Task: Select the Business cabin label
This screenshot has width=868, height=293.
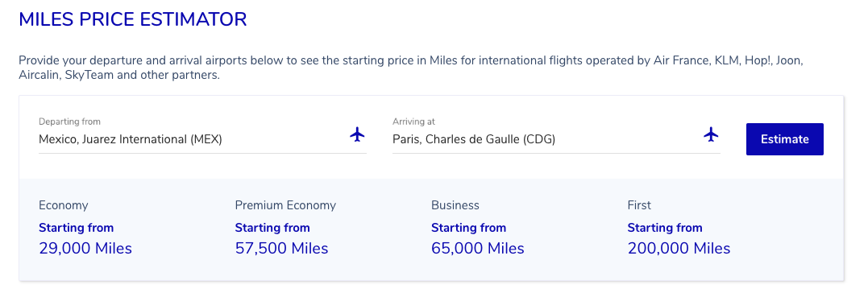Action: pyautogui.click(x=455, y=205)
